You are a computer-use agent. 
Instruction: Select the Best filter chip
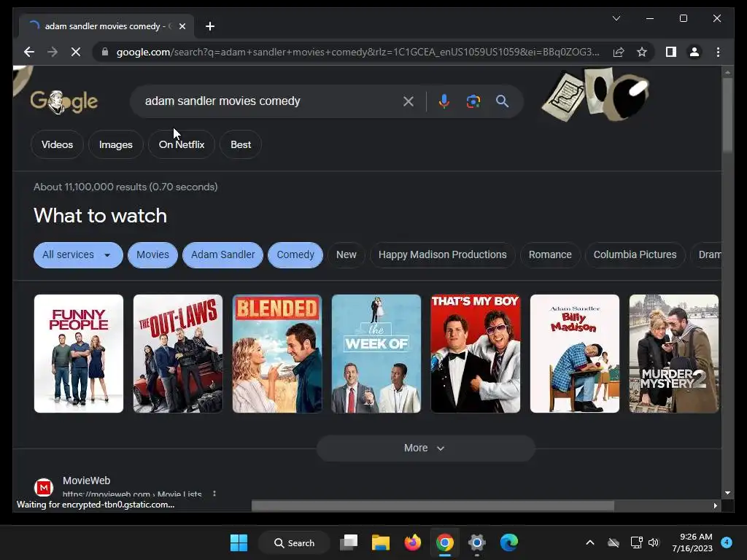coord(241,144)
